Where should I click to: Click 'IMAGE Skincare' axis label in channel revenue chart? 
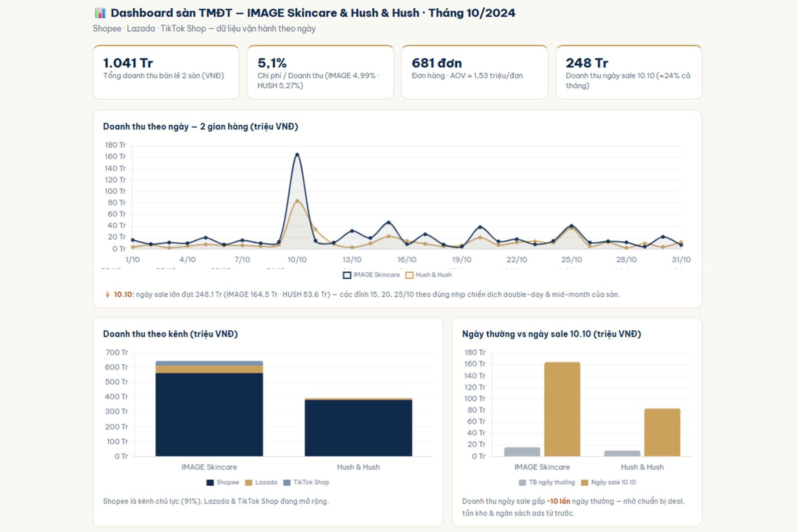click(209, 467)
